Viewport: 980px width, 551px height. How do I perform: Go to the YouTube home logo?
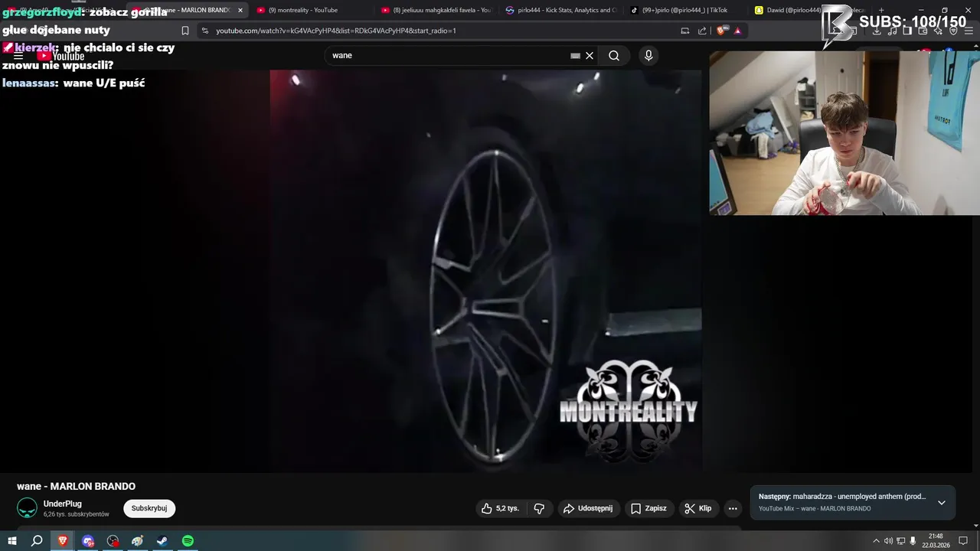pyautogui.click(x=61, y=56)
